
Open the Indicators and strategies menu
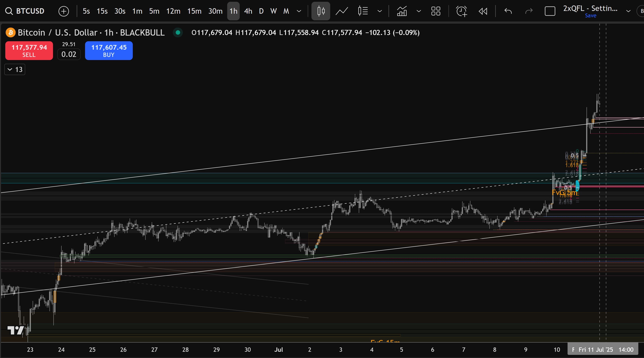coord(402,11)
